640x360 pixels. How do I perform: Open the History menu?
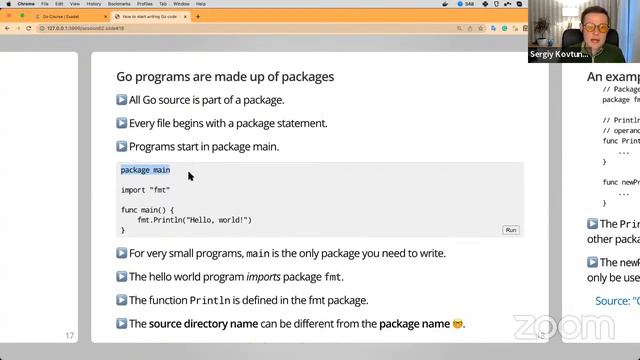pyautogui.click(x=94, y=4)
